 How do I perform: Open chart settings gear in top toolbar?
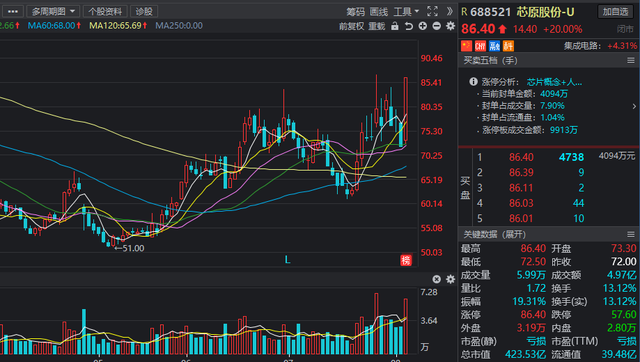click(450, 26)
